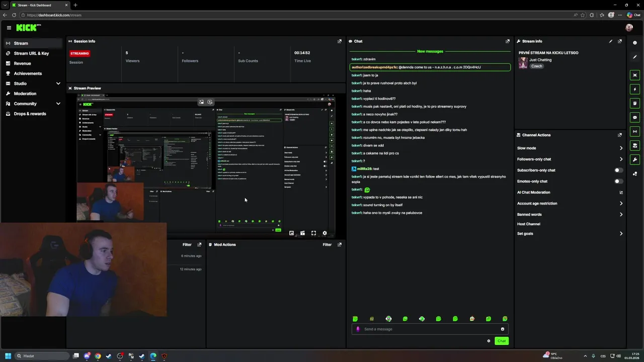Viewport: 644px width, 362px height.
Task: Click the Hledat taskbar search box
Action: point(42,356)
